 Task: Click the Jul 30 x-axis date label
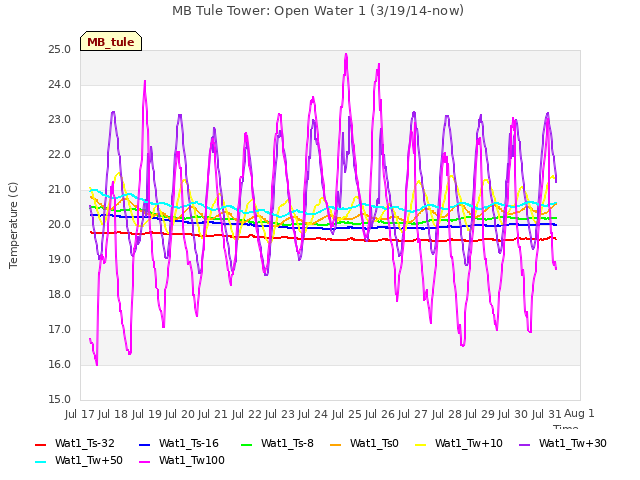[x=513, y=414]
